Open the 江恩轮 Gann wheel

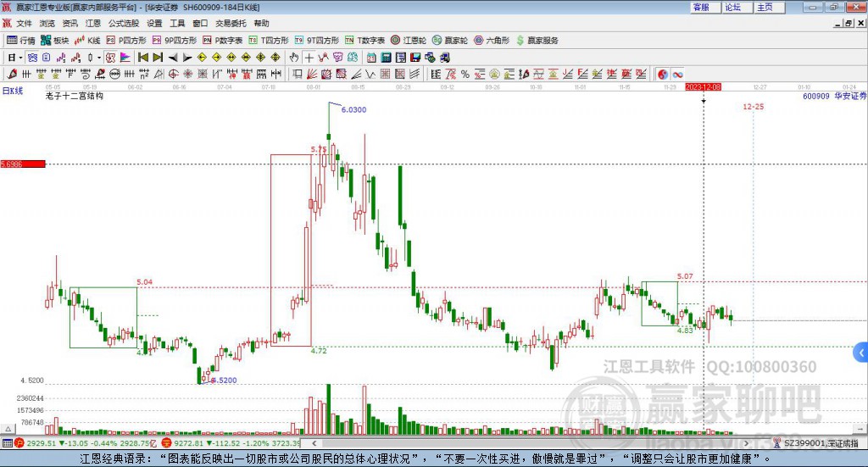pyautogui.click(x=409, y=41)
